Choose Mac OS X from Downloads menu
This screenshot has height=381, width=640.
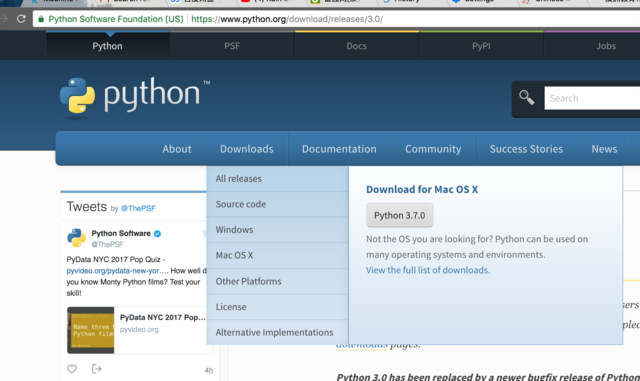(x=278, y=255)
